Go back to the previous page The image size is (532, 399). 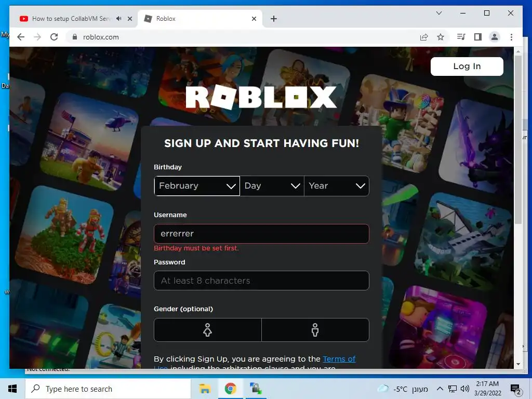pyautogui.click(x=21, y=37)
